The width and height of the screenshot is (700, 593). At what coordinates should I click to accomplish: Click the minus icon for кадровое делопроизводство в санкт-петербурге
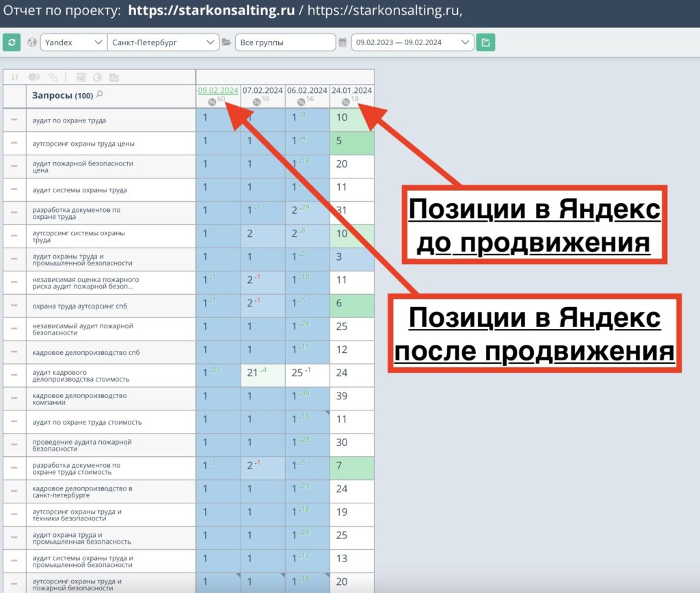click(x=14, y=491)
